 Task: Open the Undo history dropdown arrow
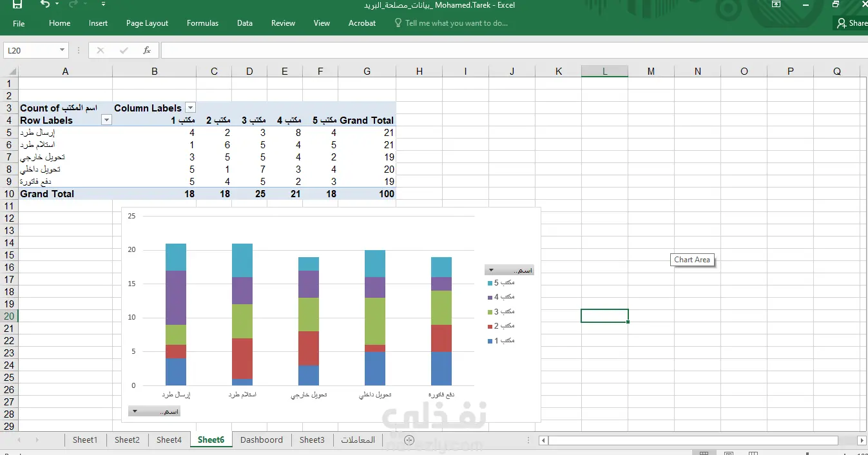[57, 5]
